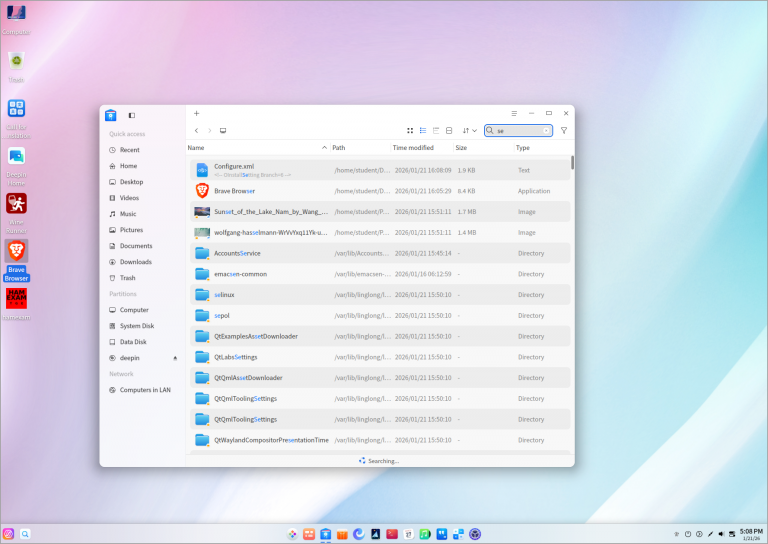Screen dimensions: 768x544
Task: Toggle the sidebar with the panel icon
Action: (x=132, y=115)
